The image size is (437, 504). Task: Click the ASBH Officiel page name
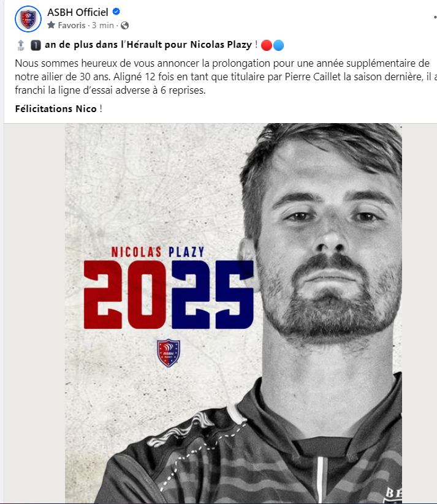coord(78,12)
